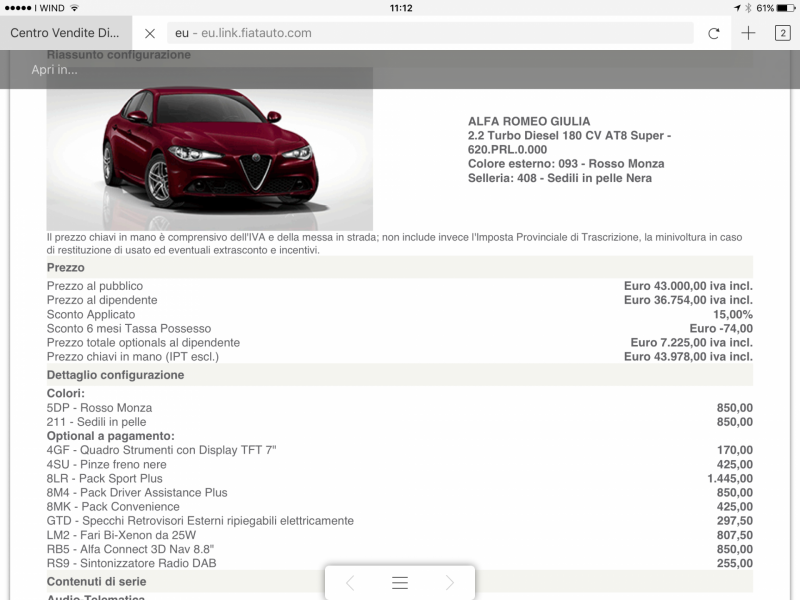Tap the battery icon in status bar

786,8
